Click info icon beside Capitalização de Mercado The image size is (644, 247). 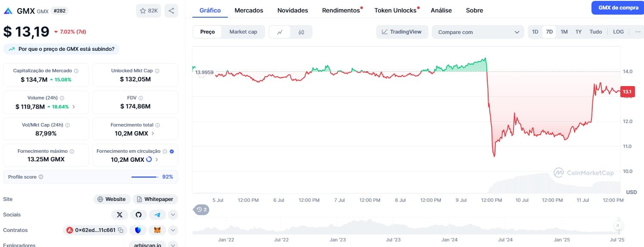click(x=76, y=71)
